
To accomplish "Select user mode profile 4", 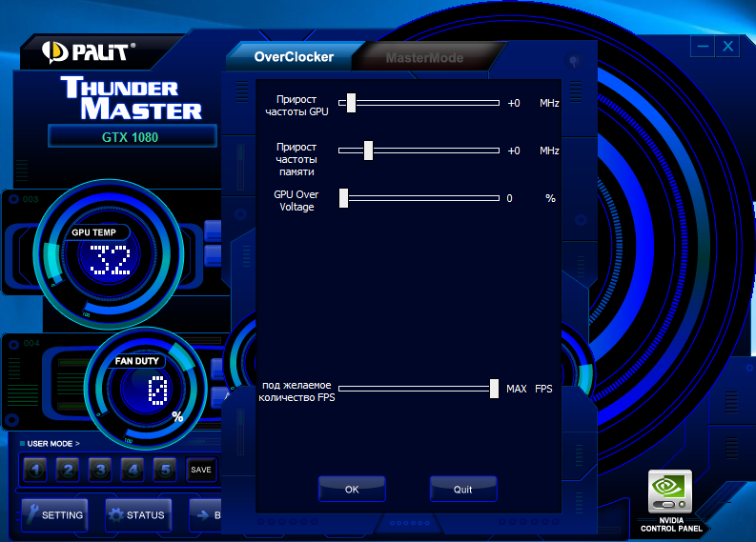I will point(133,470).
